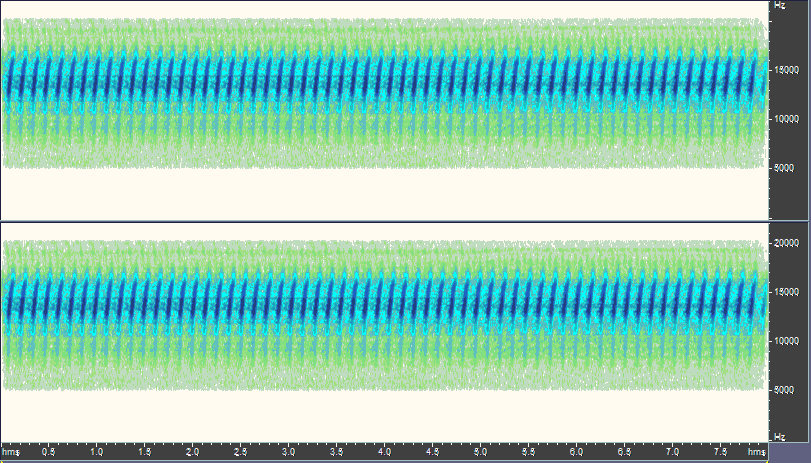Click the 4.0 mark on the time ruler
The height and width of the screenshot is (463, 811).
point(384,452)
